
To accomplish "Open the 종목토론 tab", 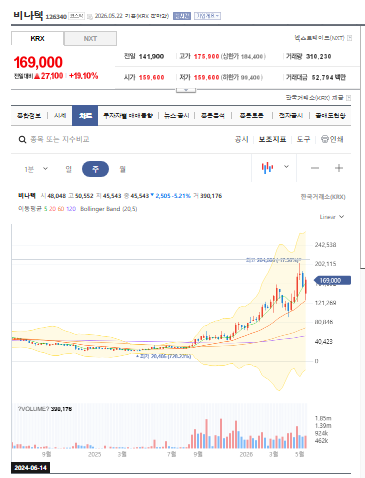I will [x=251, y=115].
